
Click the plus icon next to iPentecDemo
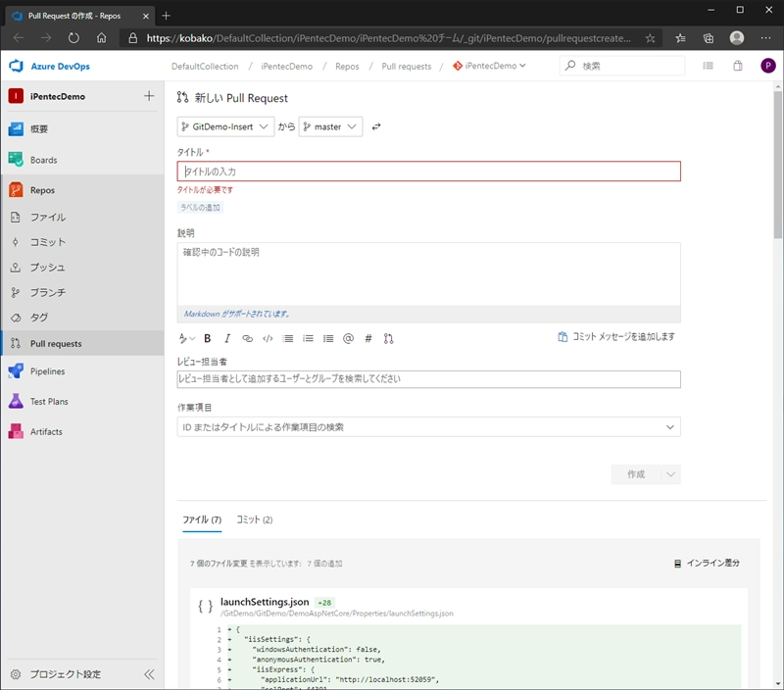point(149,96)
